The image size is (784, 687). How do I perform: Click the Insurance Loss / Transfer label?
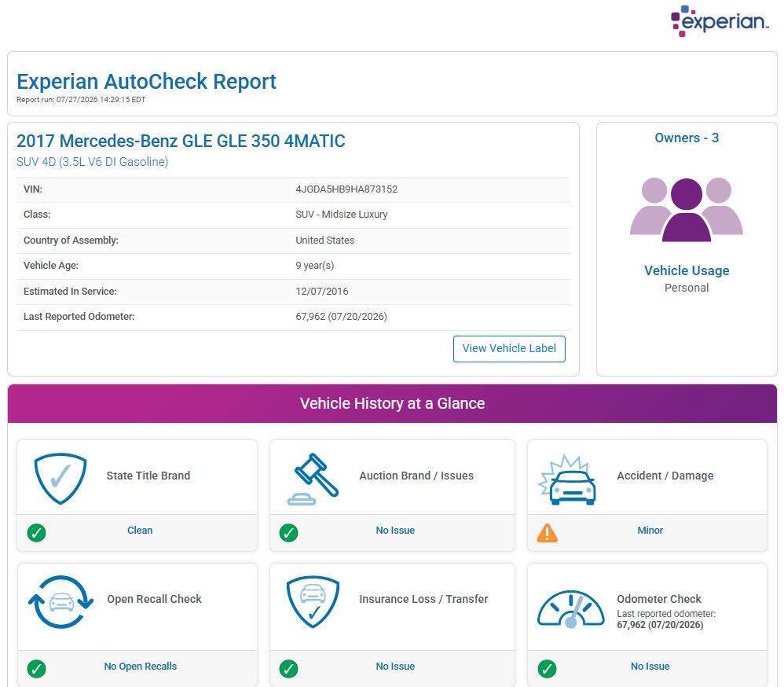[x=423, y=600]
